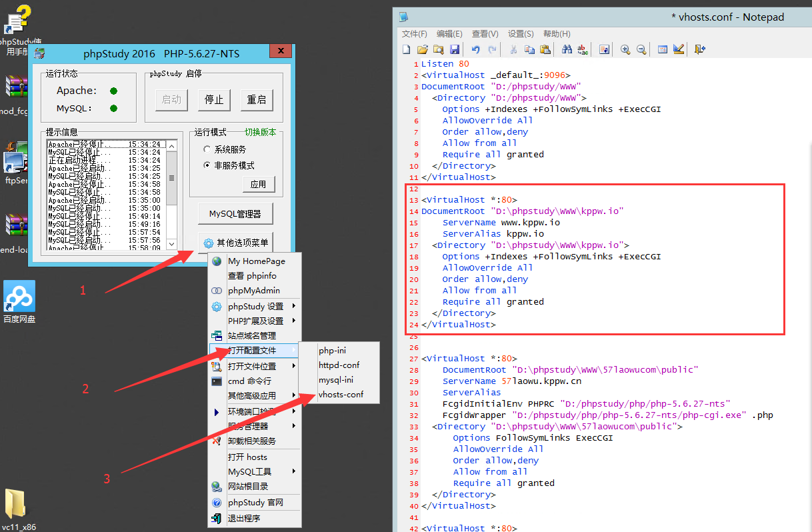The width and height of the screenshot is (812, 532).
Task: Zoom in using the magnifier plus icon
Action: [625, 49]
